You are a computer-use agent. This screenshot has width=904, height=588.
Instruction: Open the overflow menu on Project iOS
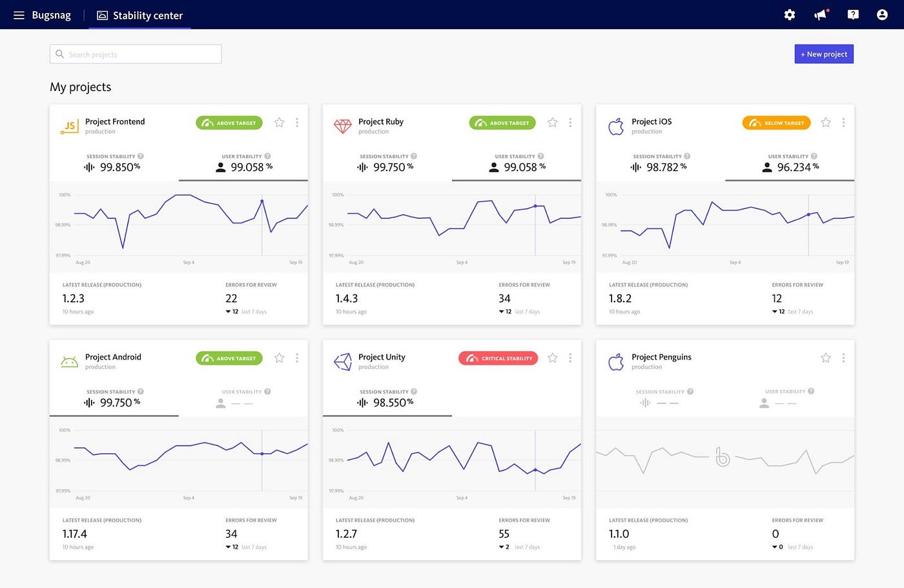pos(843,122)
